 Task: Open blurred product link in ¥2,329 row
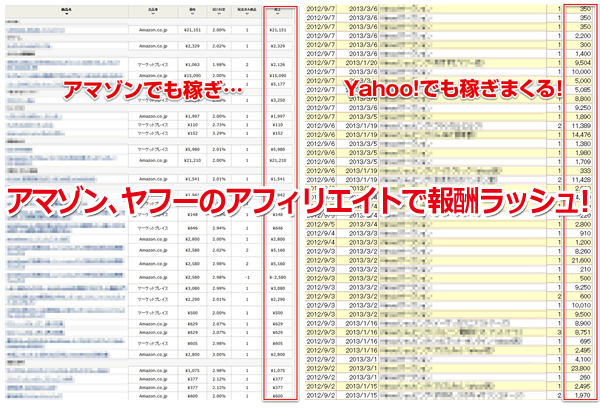(x=50, y=46)
